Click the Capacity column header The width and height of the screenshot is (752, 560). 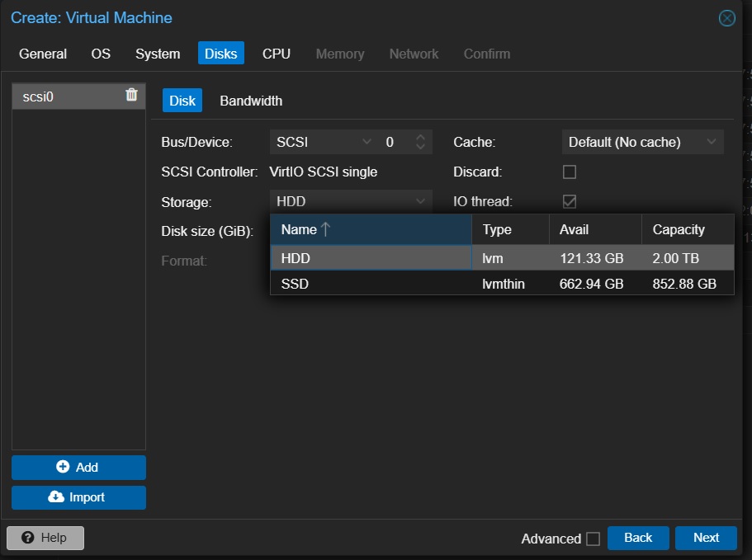point(688,229)
